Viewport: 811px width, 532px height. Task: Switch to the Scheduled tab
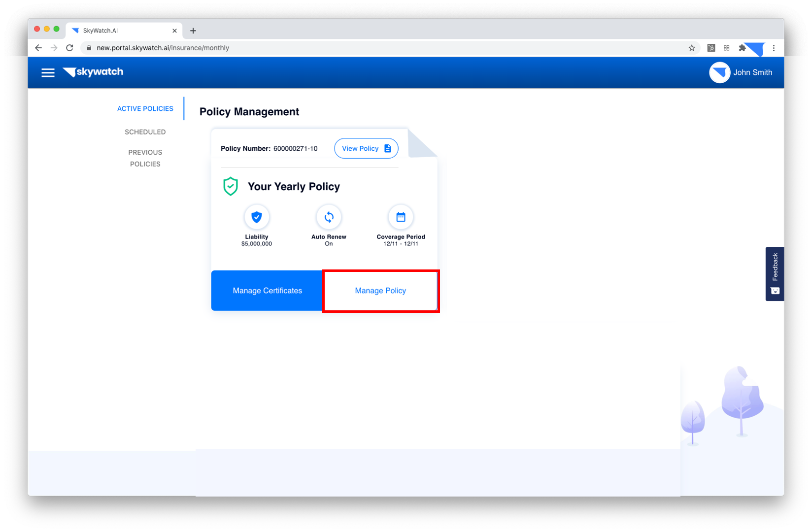(x=145, y=132)
